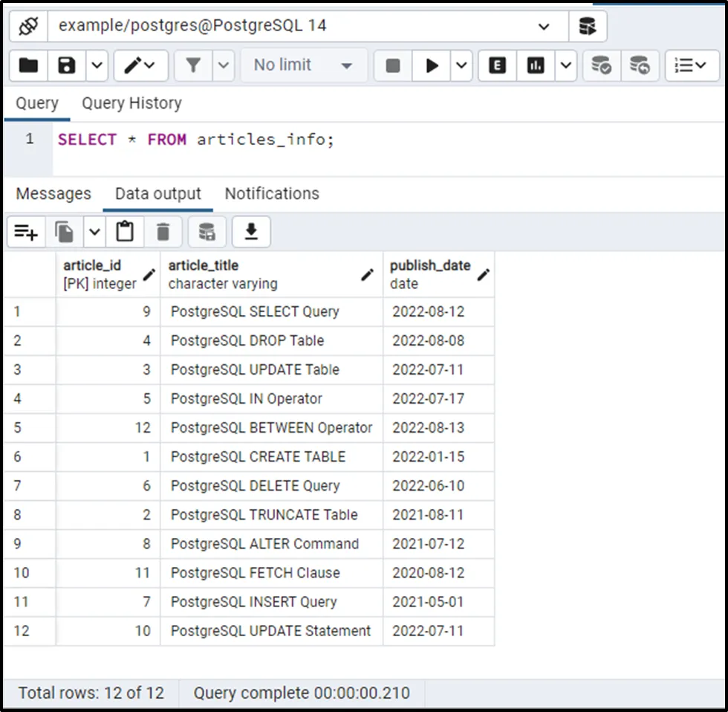This screenshot has width=728, height=712.
Task: Click the Save File icon
Action: (x=68, y=65)
